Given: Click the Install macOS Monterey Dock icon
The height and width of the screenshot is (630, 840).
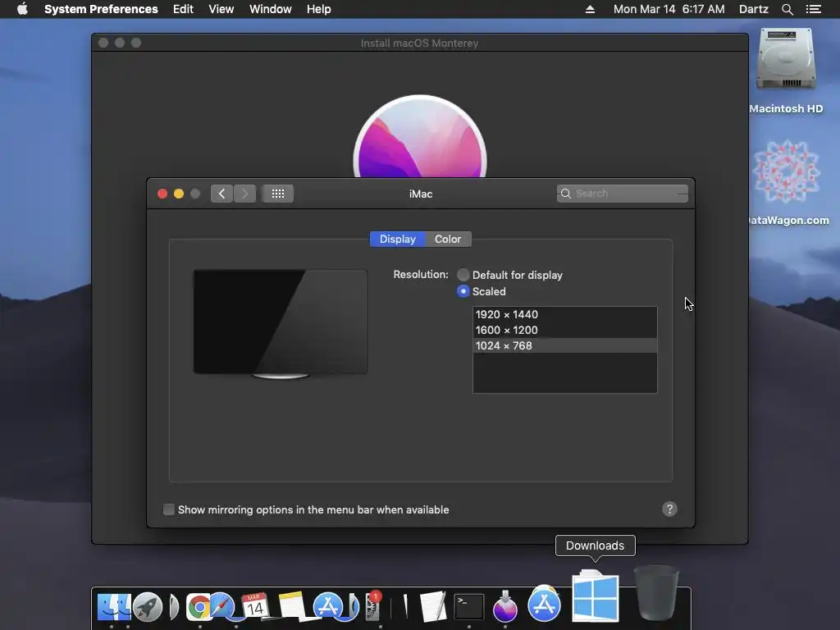Looking at the screenshot, I should click(x=504, y=606).
